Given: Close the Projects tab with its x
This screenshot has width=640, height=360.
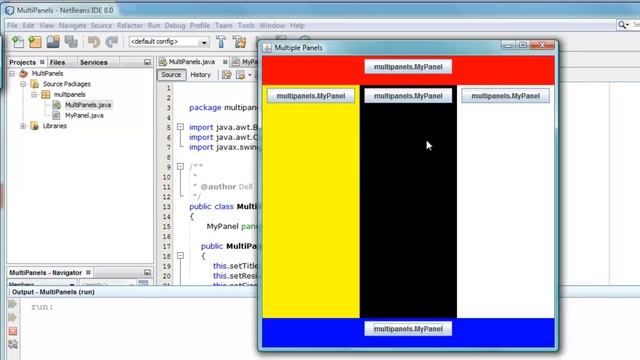Looking at the screenshot, I should coord(42,62).
